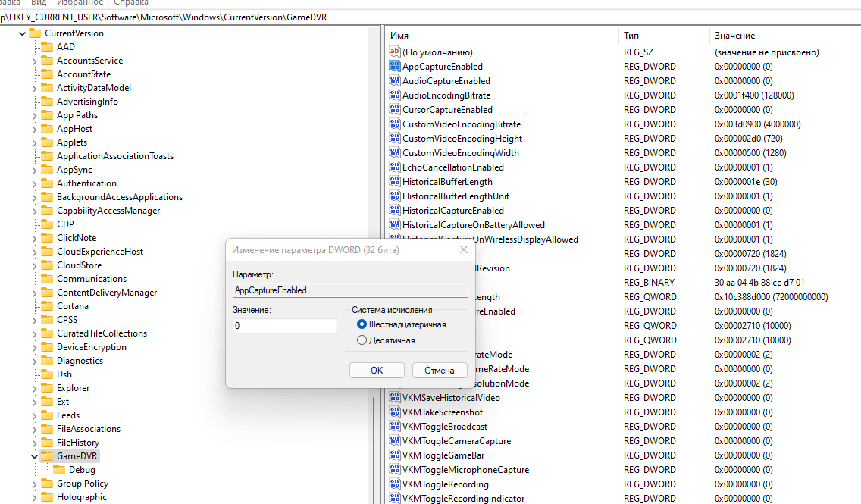The width and height of the screenshot is (861, 504).
Task: Close the DWORD edit dialog
Action: (463, 249)
